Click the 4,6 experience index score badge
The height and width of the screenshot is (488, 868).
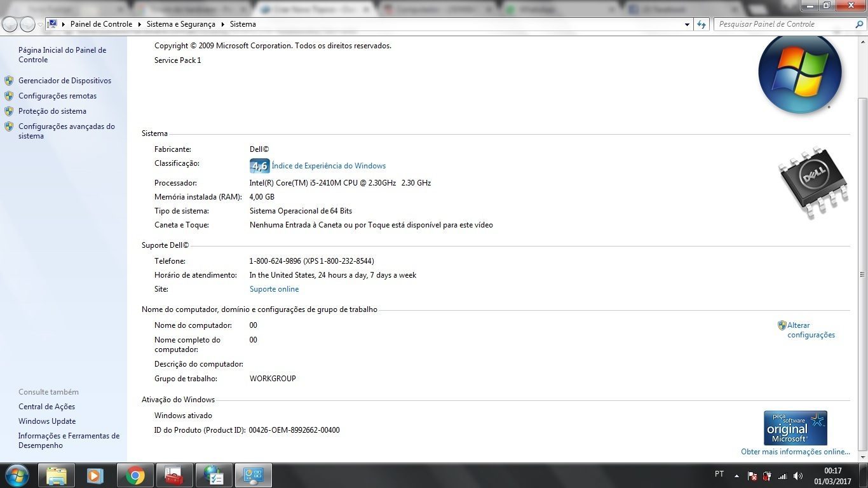point(259,166)
